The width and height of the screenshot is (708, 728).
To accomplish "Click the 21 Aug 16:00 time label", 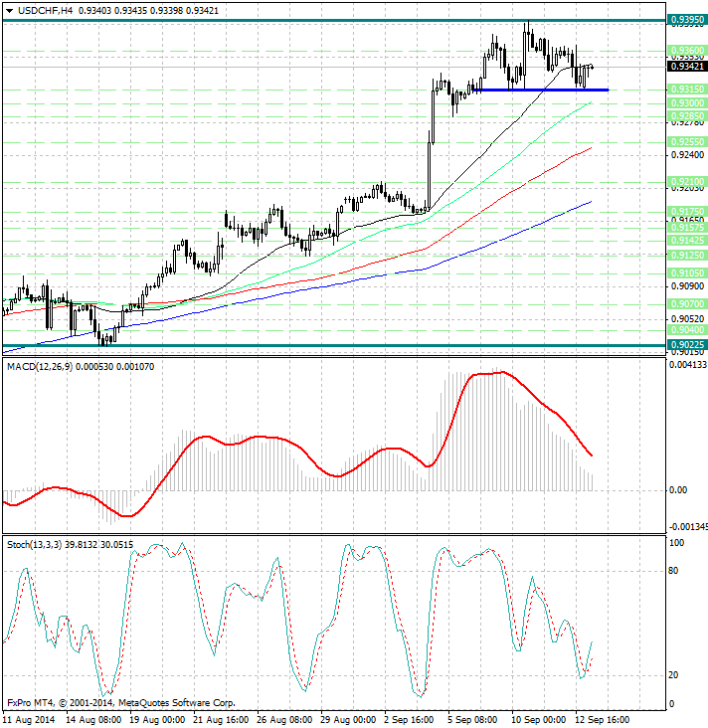I will [x=221, y=720].
